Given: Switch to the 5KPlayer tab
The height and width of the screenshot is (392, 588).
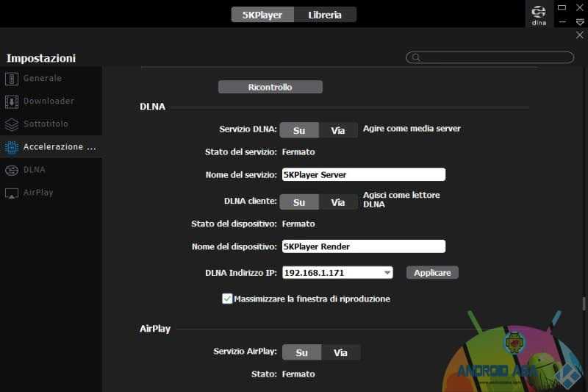Looking at the screenshot, I should tap(262, 15).
